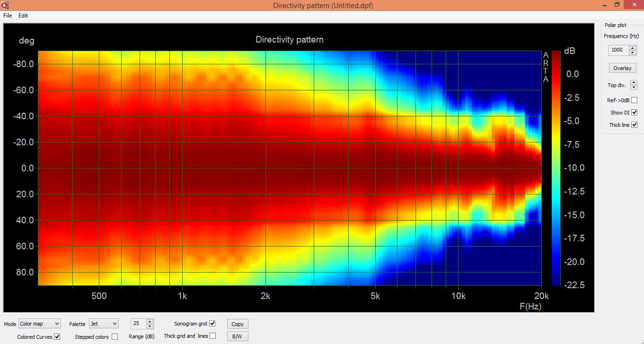This screenshot has width=644, height=344.
Task: Increase Range (dB) using up spinner
Action: (x=150, y=322)
